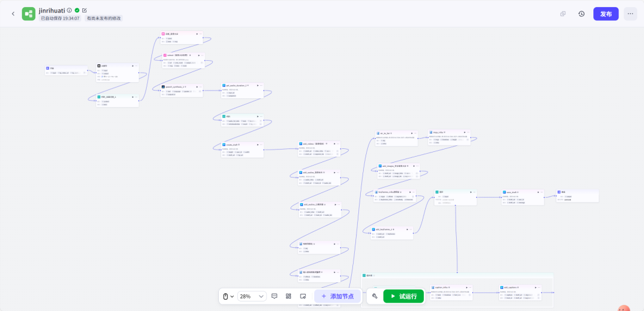This screenshot has width=644, height=311.
Task: Click the str_to_list node icon
Action: point(378,133)
